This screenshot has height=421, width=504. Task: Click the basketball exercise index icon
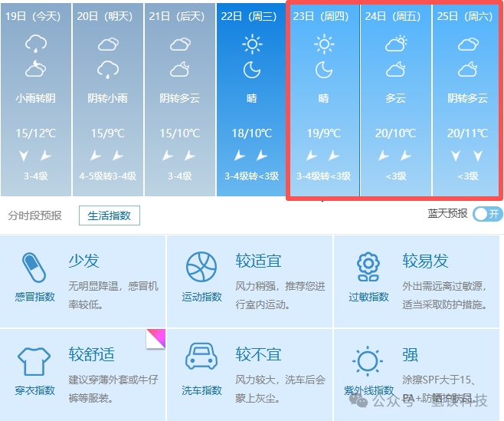[x=201, y=268]
